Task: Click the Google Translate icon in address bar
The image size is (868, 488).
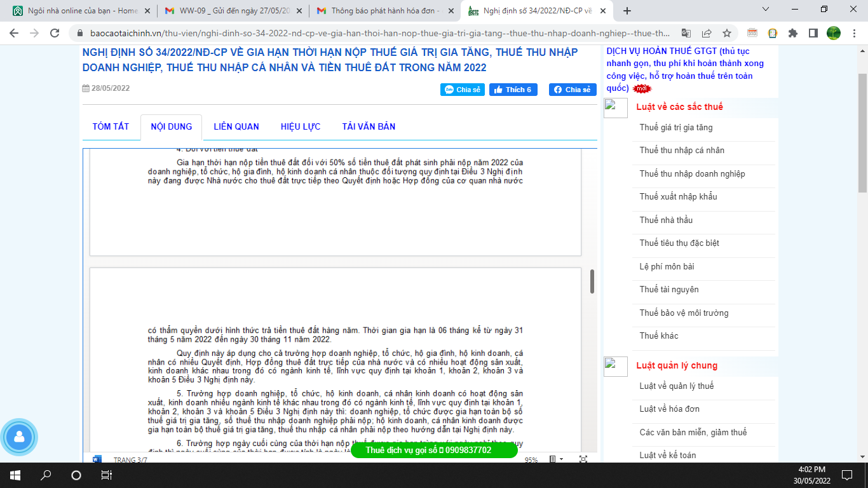Action: tap(686, 33)
